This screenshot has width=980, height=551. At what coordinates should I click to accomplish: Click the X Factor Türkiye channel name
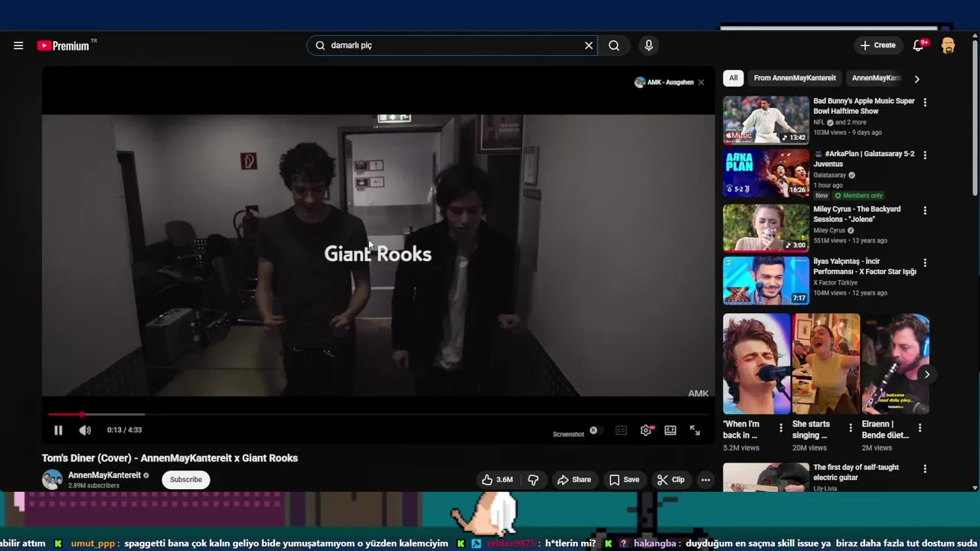pyautogui.click(x=835, y=283)
